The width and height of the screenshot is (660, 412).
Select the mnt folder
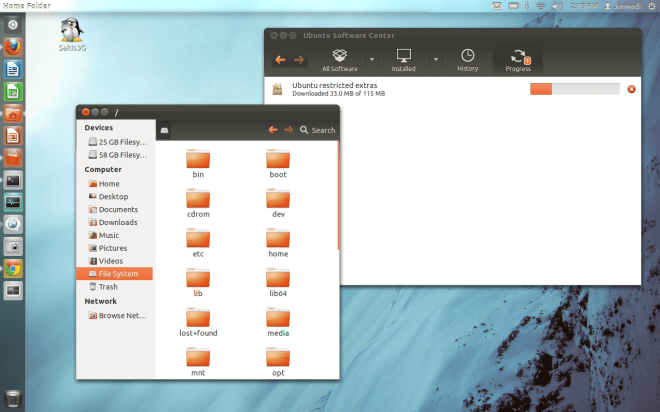point(198,361)
